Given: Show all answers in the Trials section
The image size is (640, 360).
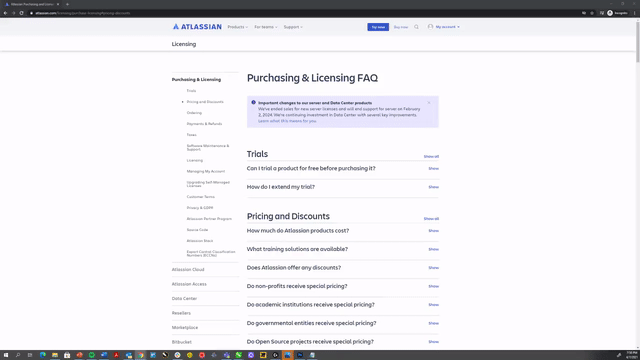Looking at the screenshot, I should tap(431, 156).
